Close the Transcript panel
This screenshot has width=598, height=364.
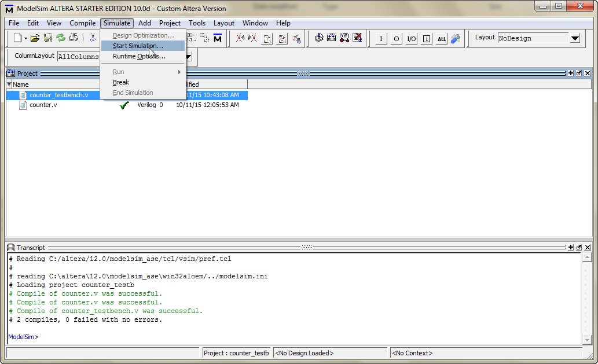(x=588, y=247)
